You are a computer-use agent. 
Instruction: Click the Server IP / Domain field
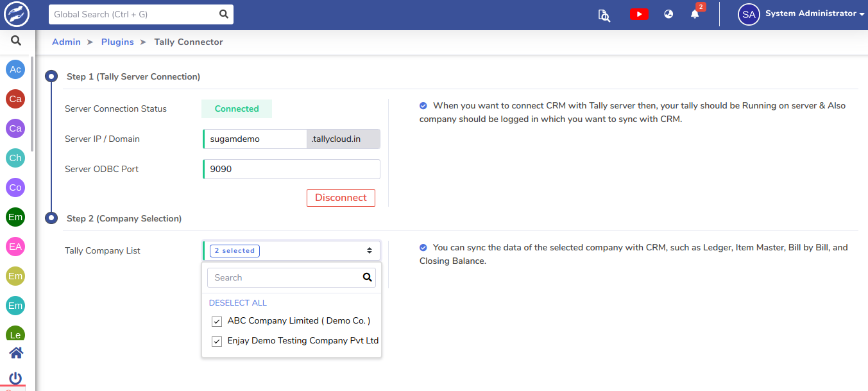coord(255,139)
